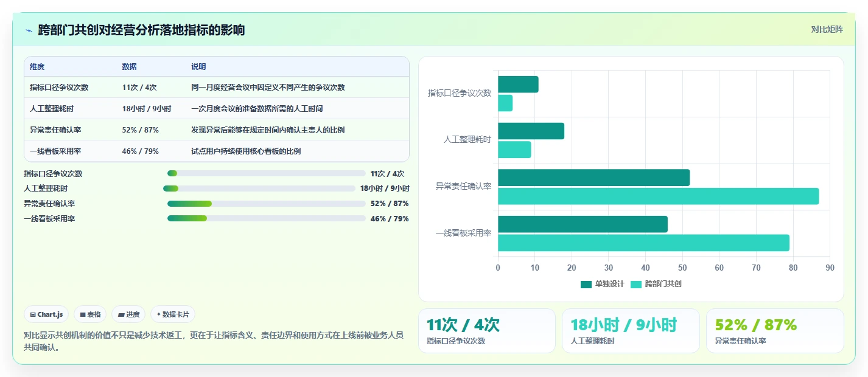Click dark bar for 异常责任确认率 in chart
This screenshot has height=377, width=868.
pyautogui.click(x=593, y=178)
